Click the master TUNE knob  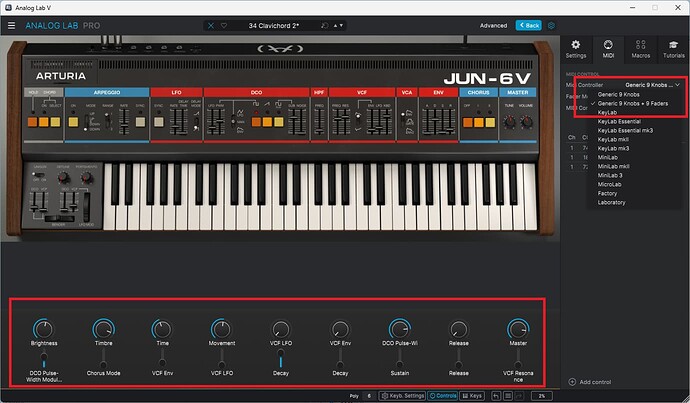pyautogui.click(x=509, y=121)
